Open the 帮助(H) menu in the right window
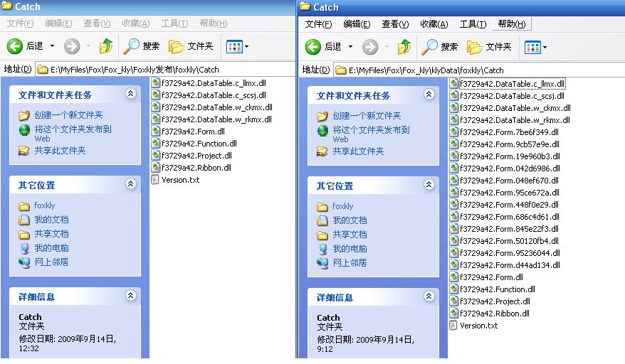 512,24
